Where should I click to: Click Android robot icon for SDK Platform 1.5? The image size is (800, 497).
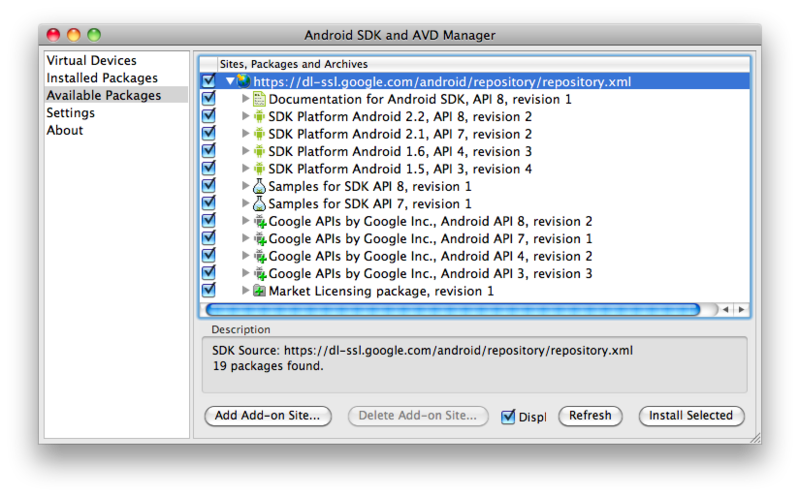click(x=259, y=168)
